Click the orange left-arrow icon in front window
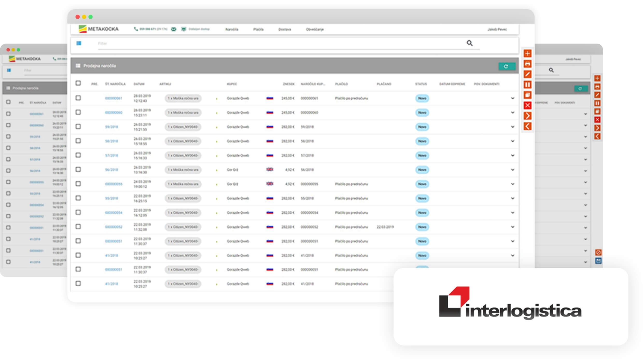Viewport: 644px width, 360px height. 527,126
